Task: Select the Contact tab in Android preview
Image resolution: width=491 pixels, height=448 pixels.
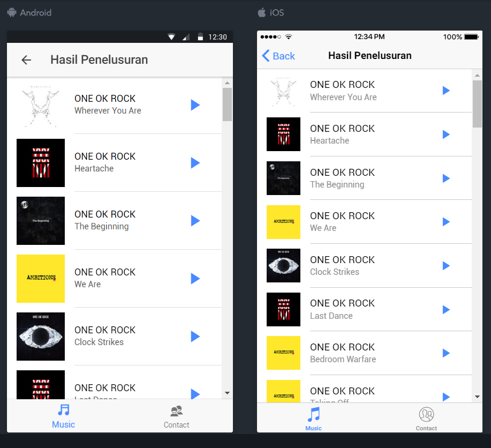Action: pos(176,417)
